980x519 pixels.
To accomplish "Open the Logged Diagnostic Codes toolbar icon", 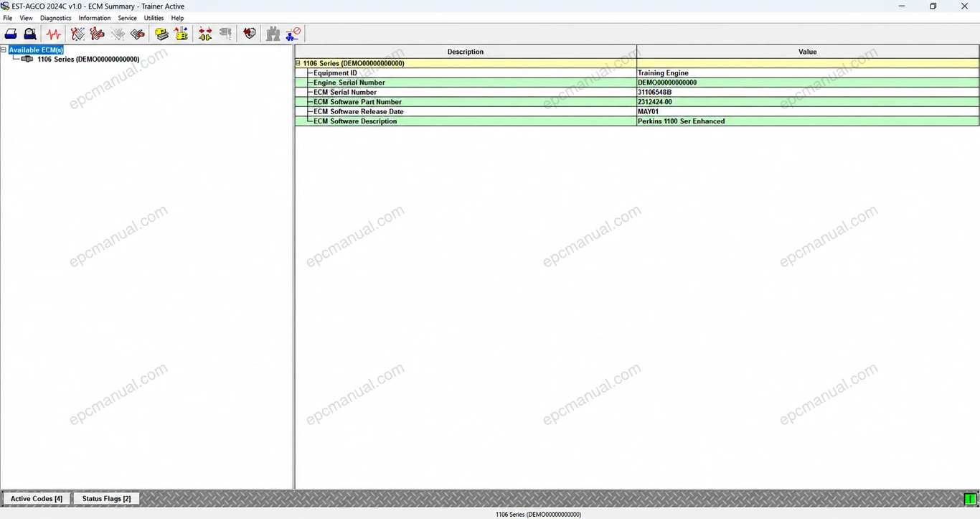I will pyautogui.click(x=98, y=34).
